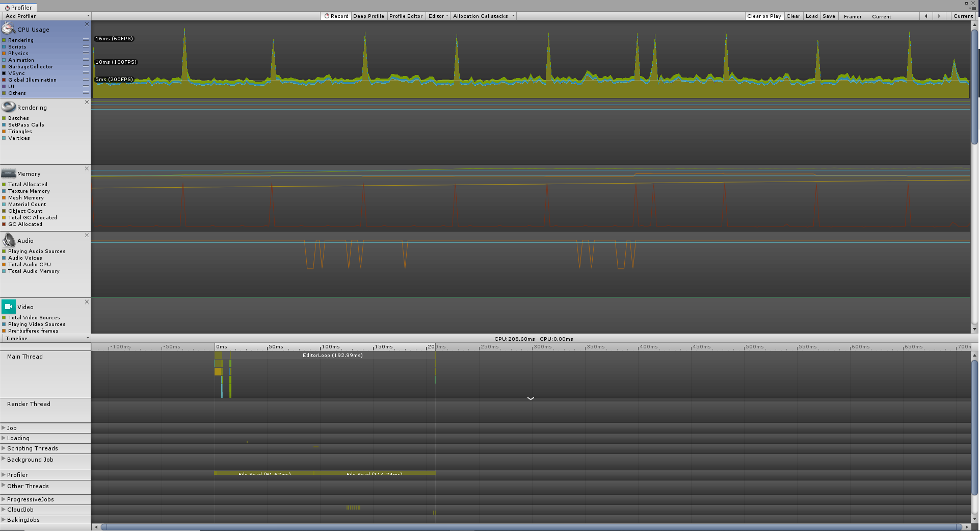The height and width of the screenshot is (531, 980).
Task: Select the Rendering profiler module icon
Action: point(9,107)
